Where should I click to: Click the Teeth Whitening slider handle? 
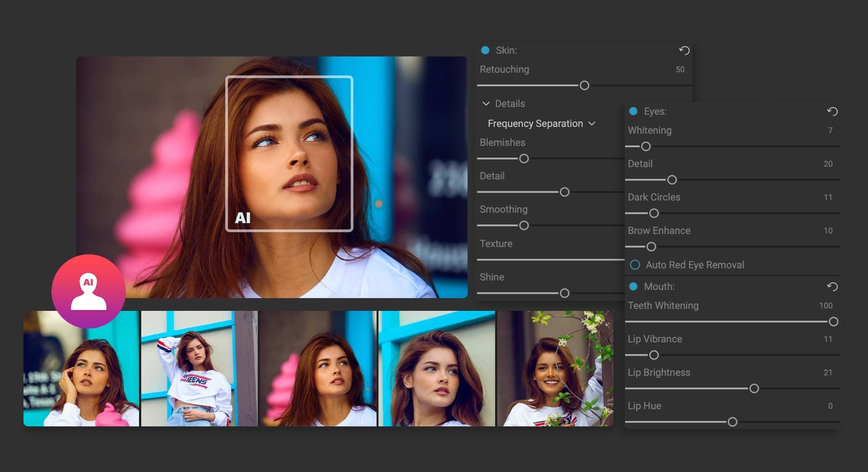[x=834, y=322]
